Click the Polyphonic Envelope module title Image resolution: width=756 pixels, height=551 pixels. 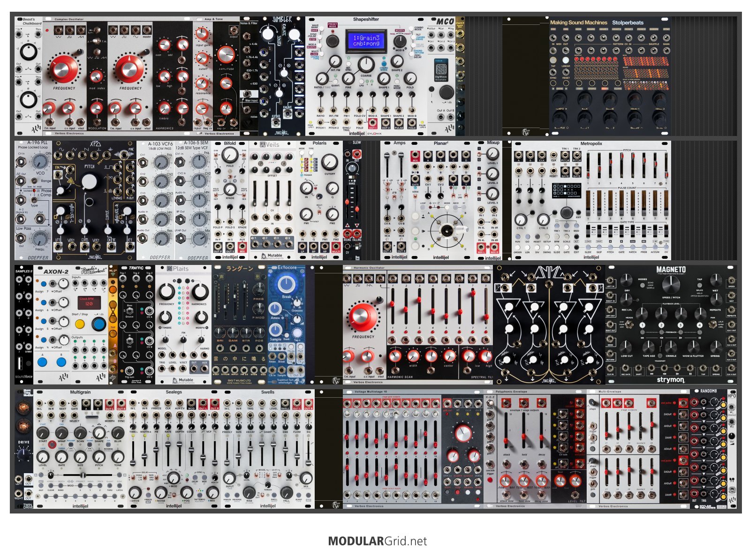coord(511,391)
